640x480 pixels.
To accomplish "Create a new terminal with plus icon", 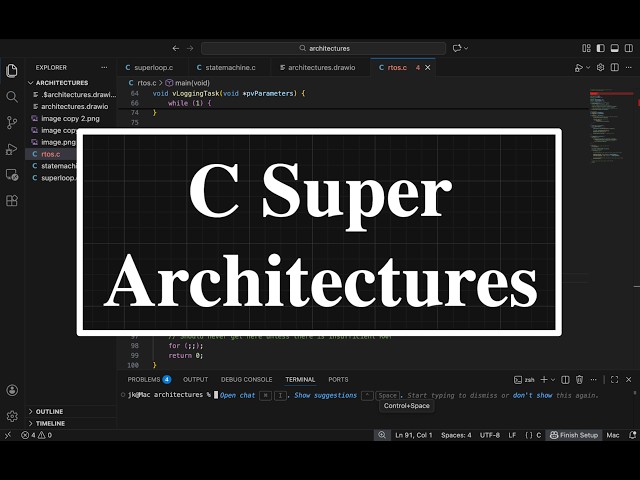I will pyautogui.click(x=544, y=380).
